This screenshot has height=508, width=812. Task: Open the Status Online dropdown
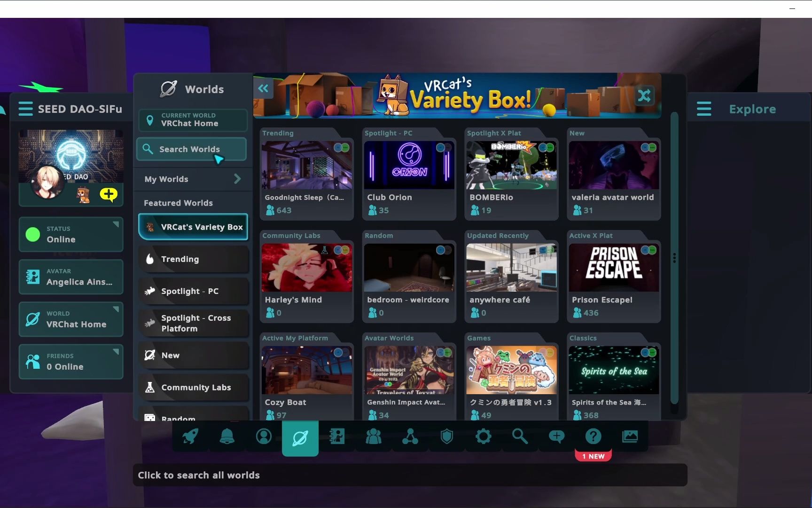tap(71, 234)
